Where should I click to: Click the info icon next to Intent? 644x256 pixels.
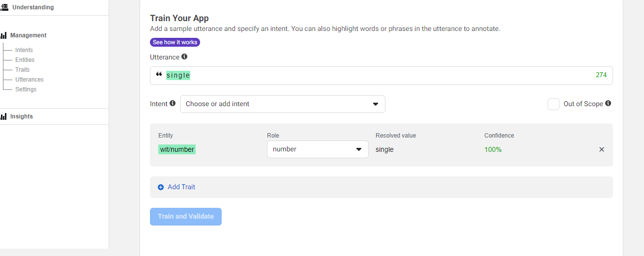pos(173,103)
